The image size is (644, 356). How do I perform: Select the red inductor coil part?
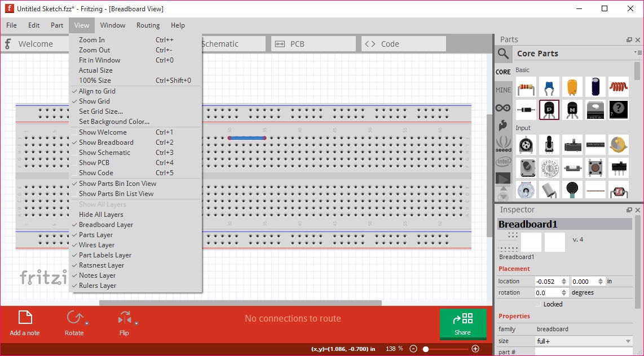[619, 87]
